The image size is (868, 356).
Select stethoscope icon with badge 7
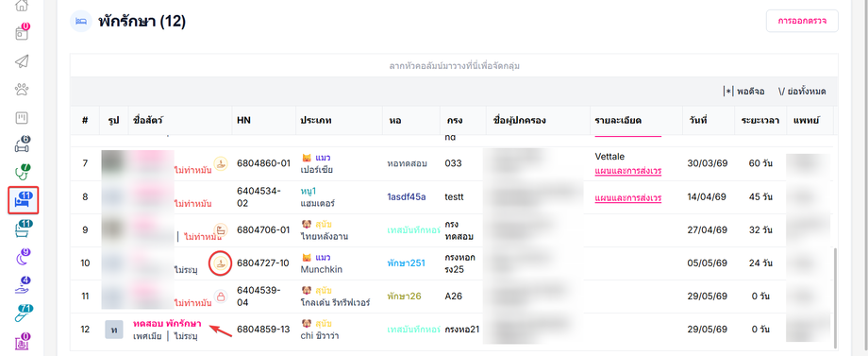tap(22, 172)
